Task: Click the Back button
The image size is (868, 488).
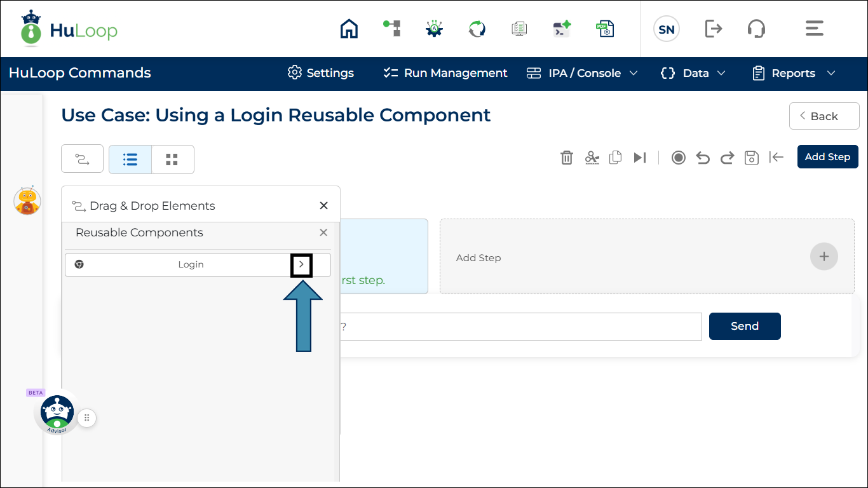Action: click(x=824, y=116)
